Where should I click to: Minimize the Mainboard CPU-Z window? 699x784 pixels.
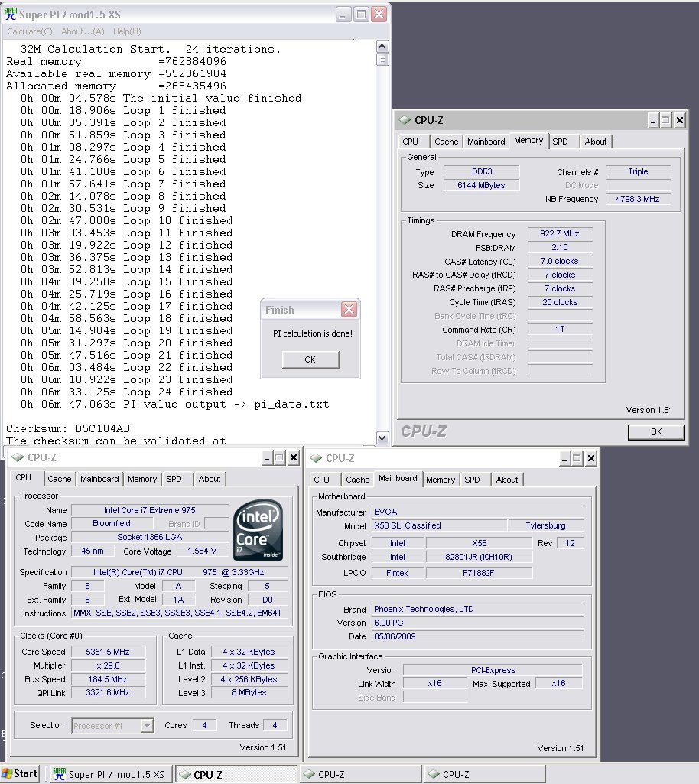tap(564, 458)
